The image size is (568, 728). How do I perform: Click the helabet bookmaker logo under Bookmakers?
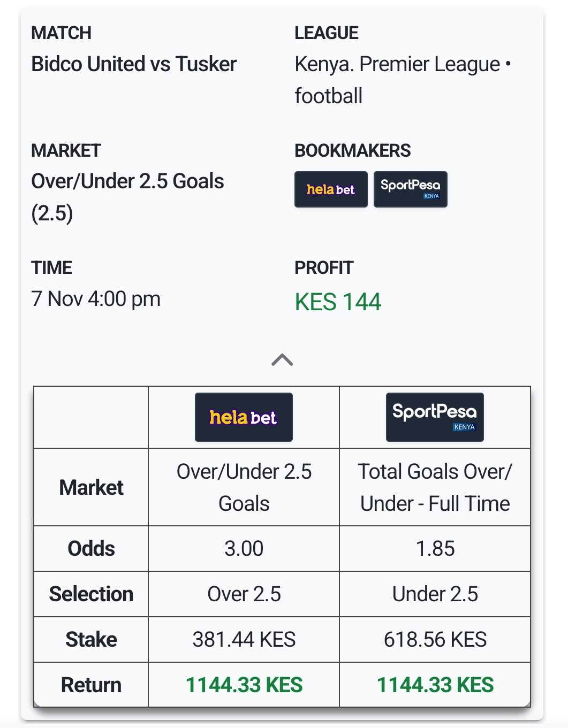pos(331,189)
